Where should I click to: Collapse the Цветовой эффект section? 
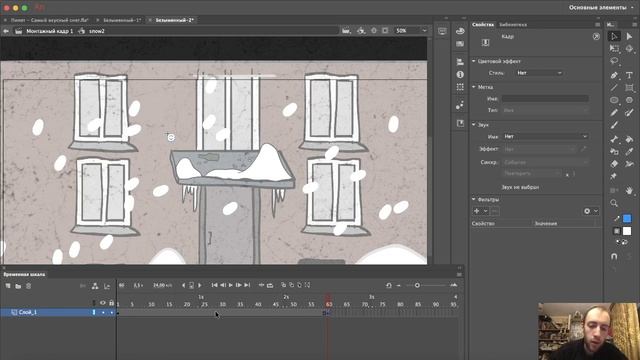[474, 61]
